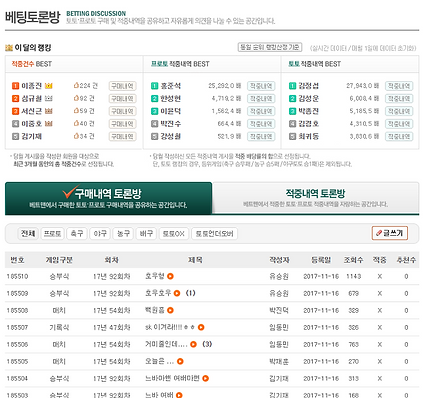Click gray rank 5 badge in 토토 BEST list
Viewport: 427px width, 398px height.
[x=292, y=136]
